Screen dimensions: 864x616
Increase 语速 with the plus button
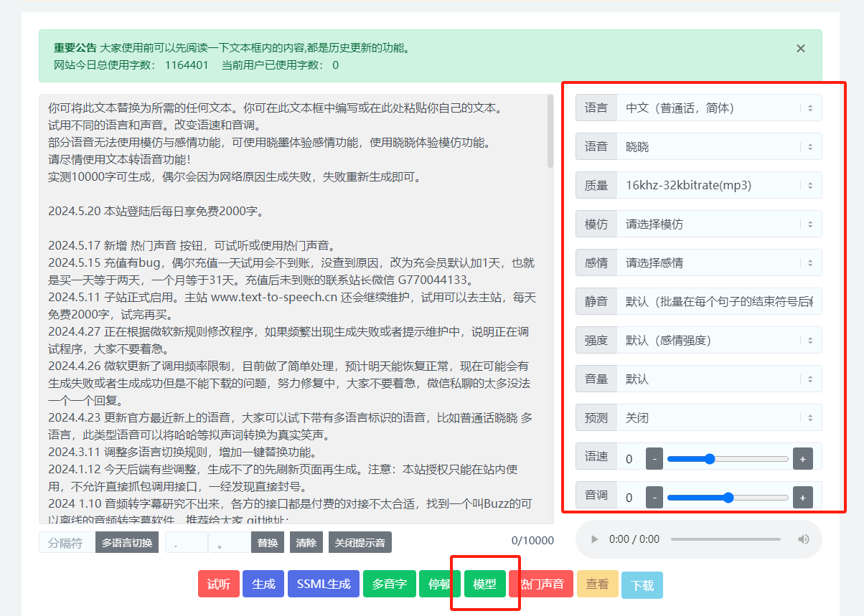pyautogui.click(x=802, y=459)
